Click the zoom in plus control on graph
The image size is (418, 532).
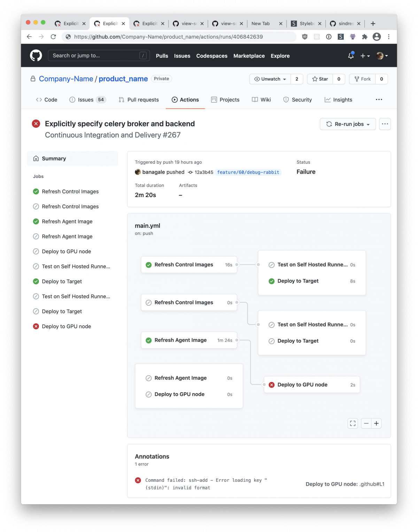pos(376,423)
